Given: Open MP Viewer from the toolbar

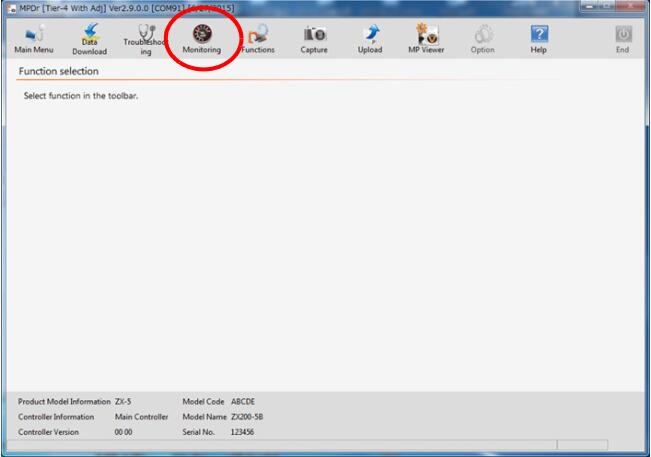Looking at the screenshot, I should pyautogui.click(x=426, y=38).
